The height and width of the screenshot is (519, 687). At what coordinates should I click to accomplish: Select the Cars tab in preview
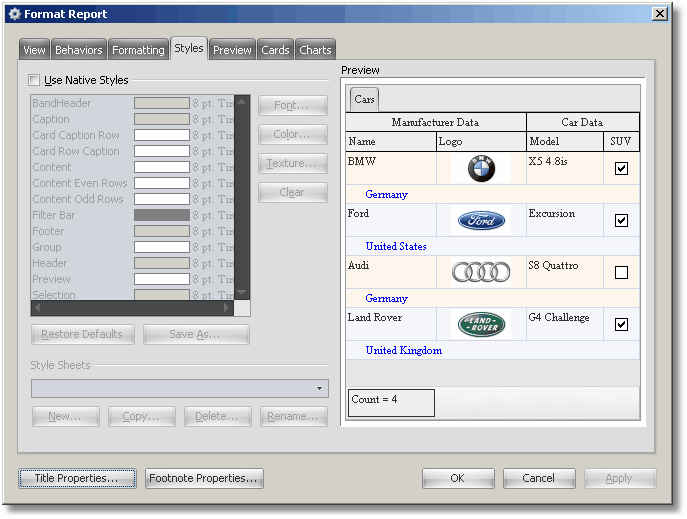click(x=365, y=99)
